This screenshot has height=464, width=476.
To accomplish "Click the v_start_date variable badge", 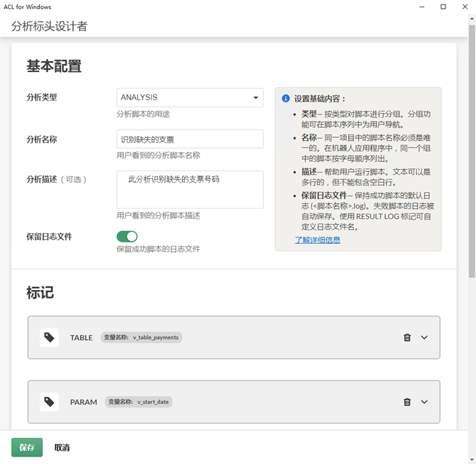I will point(139,402).
